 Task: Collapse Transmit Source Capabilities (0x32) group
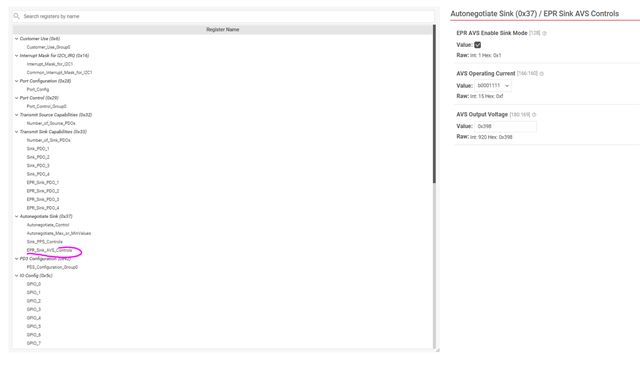point(17,115)
